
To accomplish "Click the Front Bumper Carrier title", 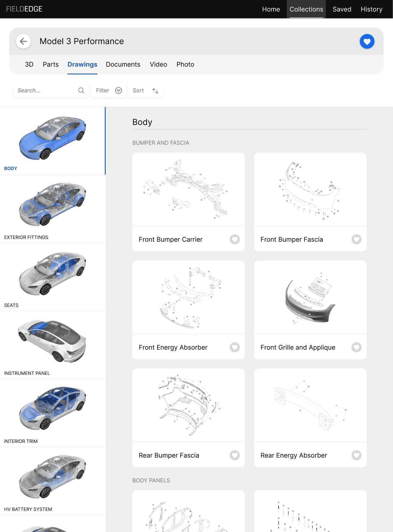I will coord(171,240).
